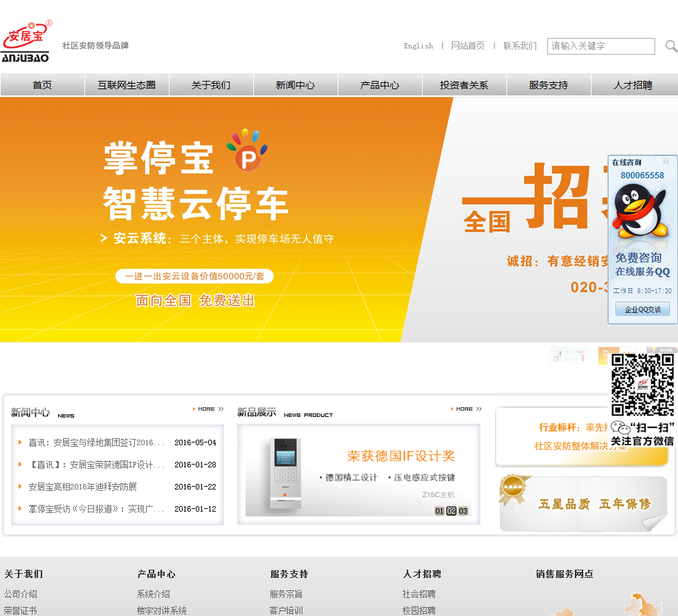This screenshot has height=616, width=678.
Task: Click MORE in the 新品展示 section
Action: 466,409
